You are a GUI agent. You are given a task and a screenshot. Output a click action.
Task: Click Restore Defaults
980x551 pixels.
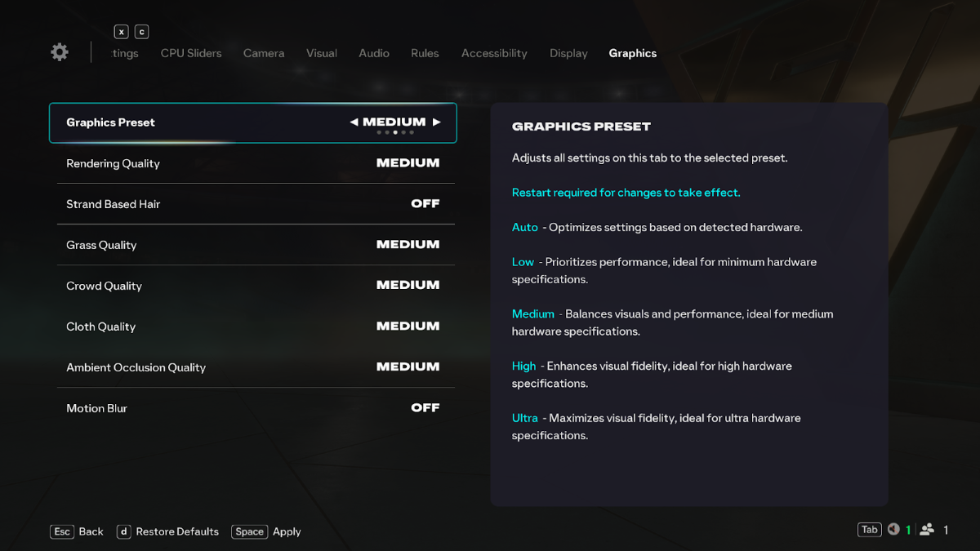click(177, 531)
